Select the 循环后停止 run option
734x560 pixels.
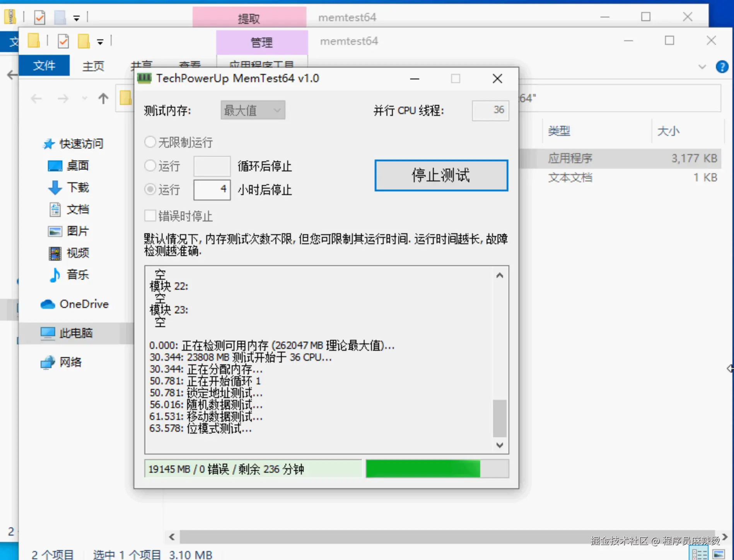click(x=150, y=166)
